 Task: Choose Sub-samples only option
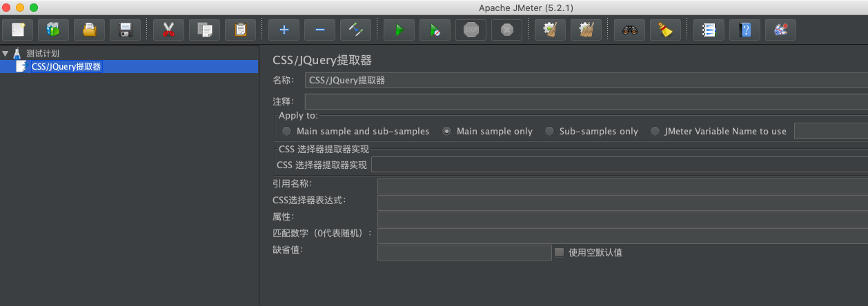(x=549, y=131)
